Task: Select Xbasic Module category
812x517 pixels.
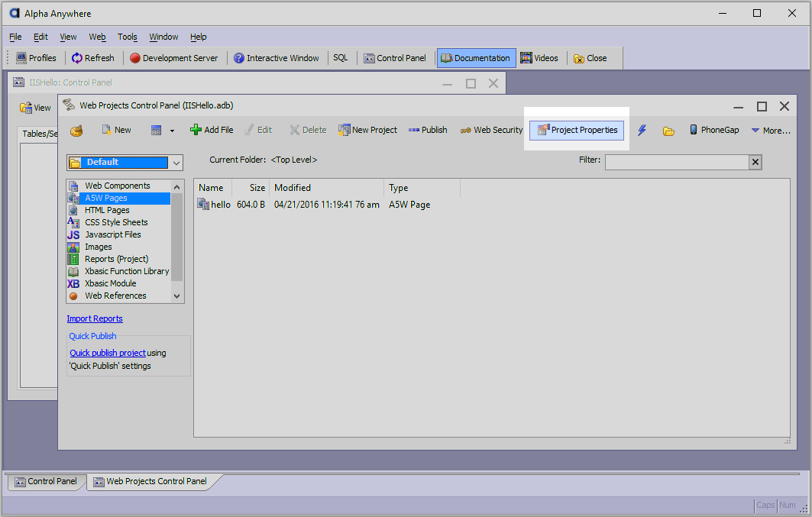Action: point(118,283)
